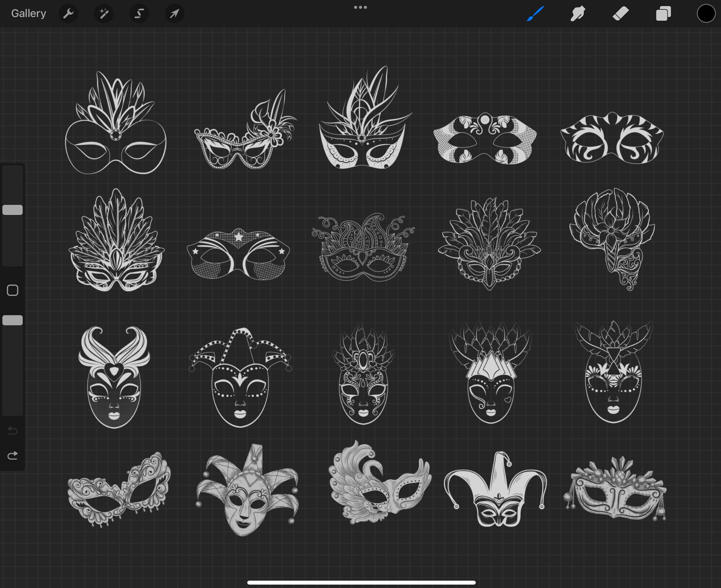Tap the Redo arrow
This screenshot has height=588, width=721.
point(12,456)
